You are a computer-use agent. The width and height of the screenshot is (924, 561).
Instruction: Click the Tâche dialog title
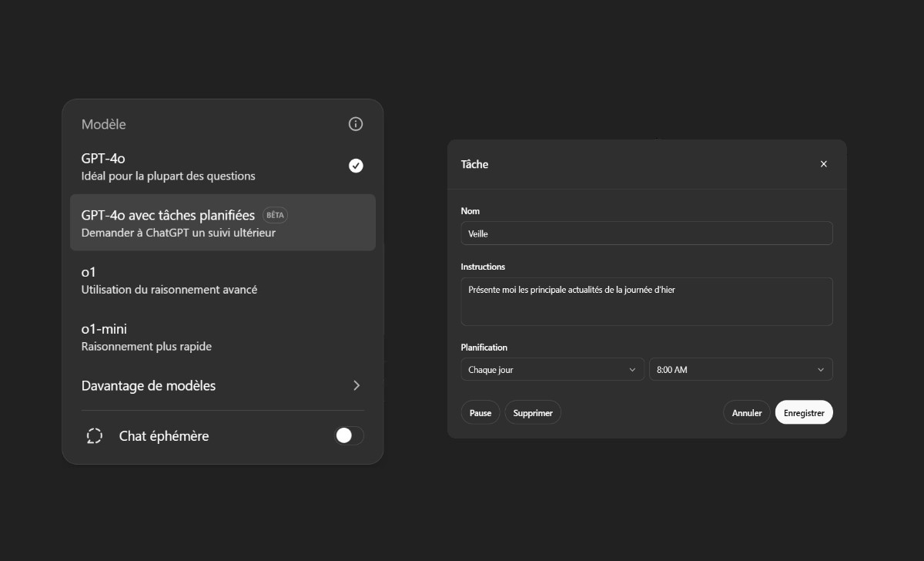(x=474, y=164)
